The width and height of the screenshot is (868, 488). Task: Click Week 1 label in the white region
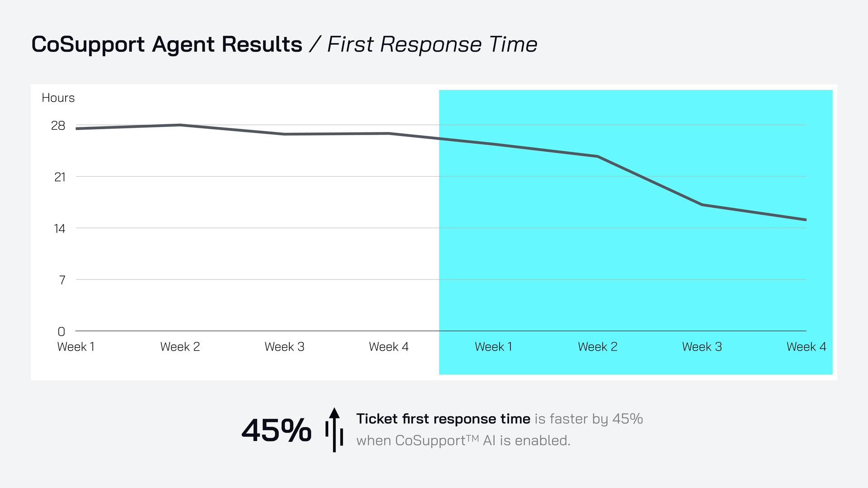pos(76,347)
